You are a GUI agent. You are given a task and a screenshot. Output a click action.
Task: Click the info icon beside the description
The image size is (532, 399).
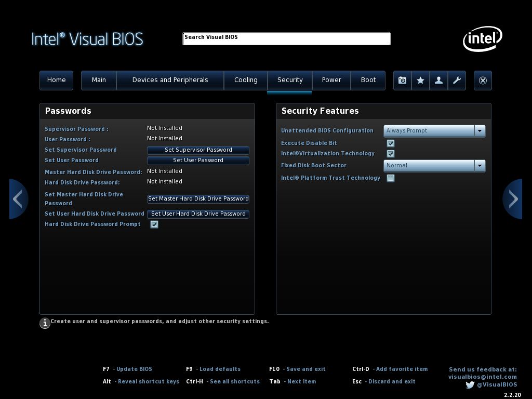point(45,323)
